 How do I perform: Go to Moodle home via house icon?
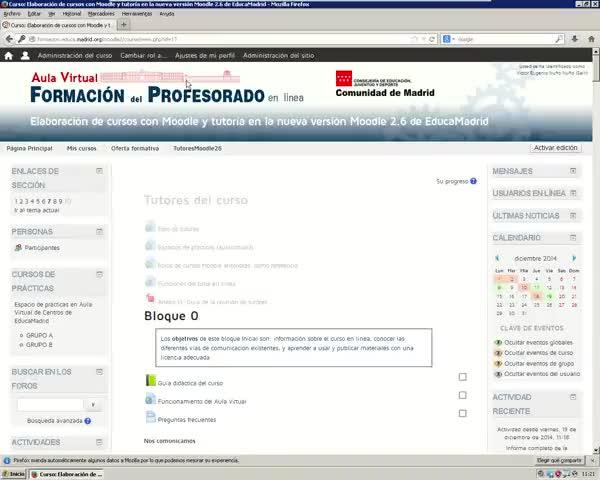tap(8, 56)
